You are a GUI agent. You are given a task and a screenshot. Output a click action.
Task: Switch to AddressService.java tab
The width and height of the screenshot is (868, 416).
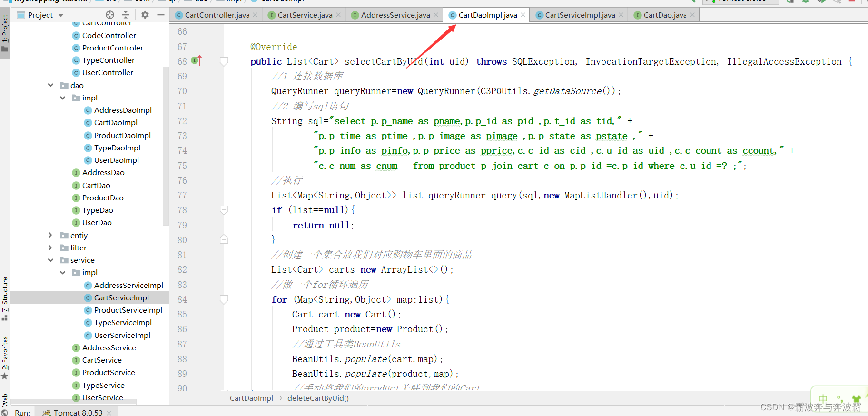point(395,15)
